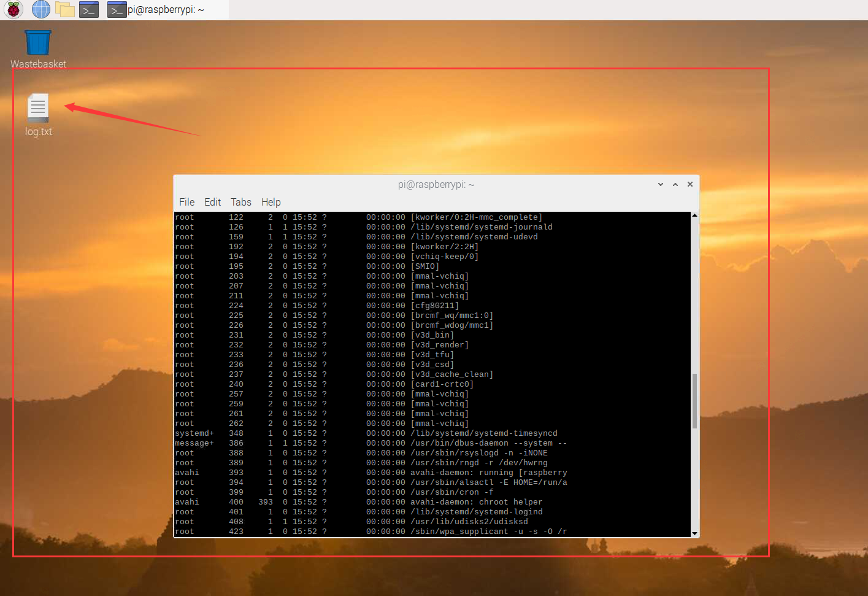Open the Edit menu in the terminal
This screenshot has width=868, height=596.
[212, 202]
